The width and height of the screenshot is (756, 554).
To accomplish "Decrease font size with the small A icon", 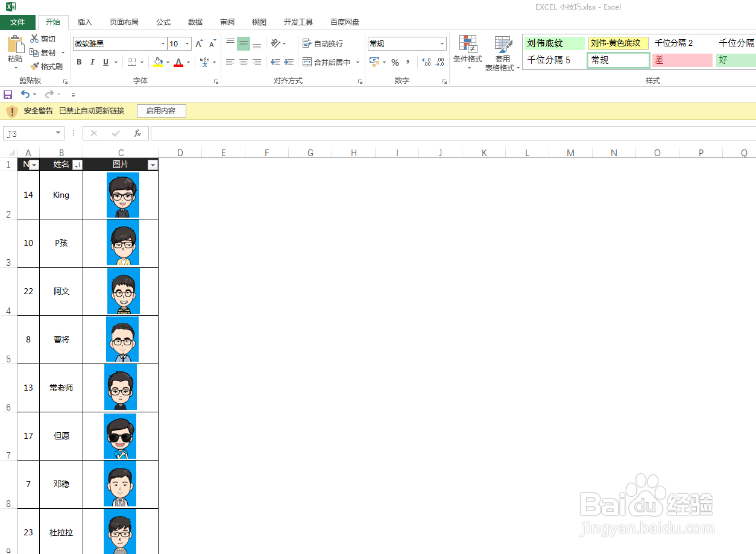I will tap(212, 43).
